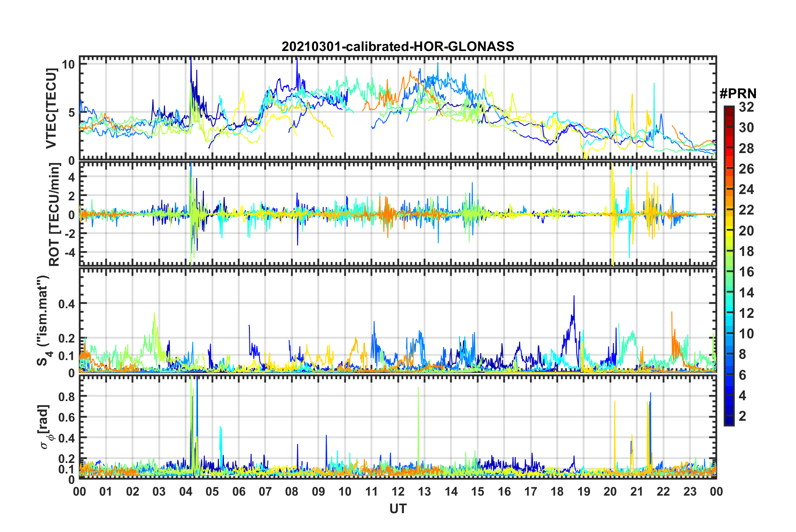Click ROT y-tick label -4
This screenshot has height=532, width=796.
pyautogui.click(x=69, y=252)
